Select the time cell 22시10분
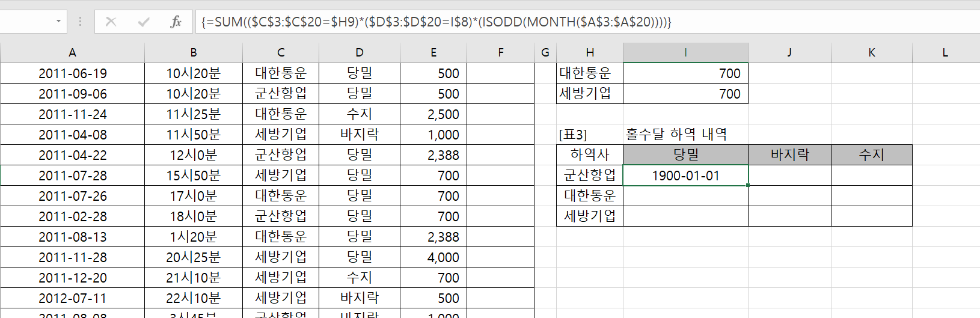The image size is (980, 318). (x=193, y=298)
